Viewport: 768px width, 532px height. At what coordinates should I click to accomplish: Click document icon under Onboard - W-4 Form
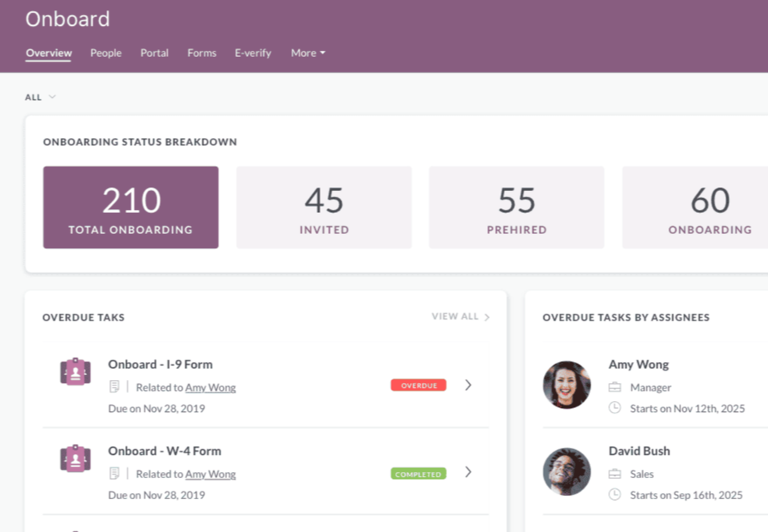(115, 473)
